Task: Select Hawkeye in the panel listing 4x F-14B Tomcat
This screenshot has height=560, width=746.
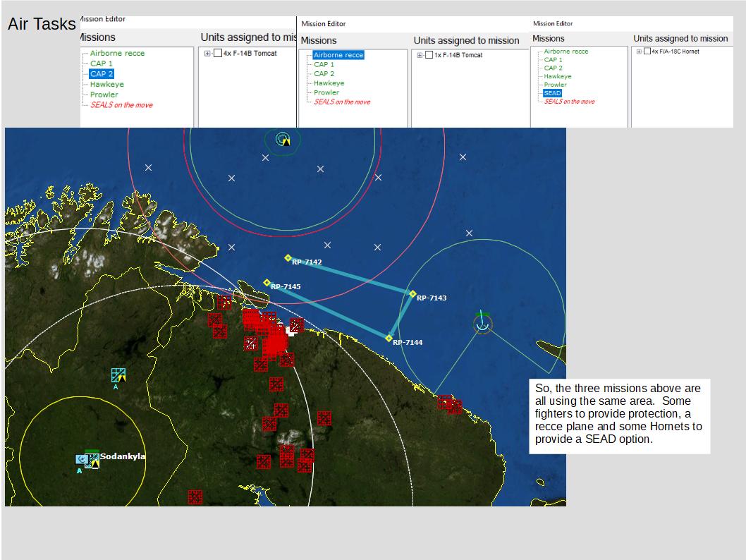Action: (x=107, y=84)
